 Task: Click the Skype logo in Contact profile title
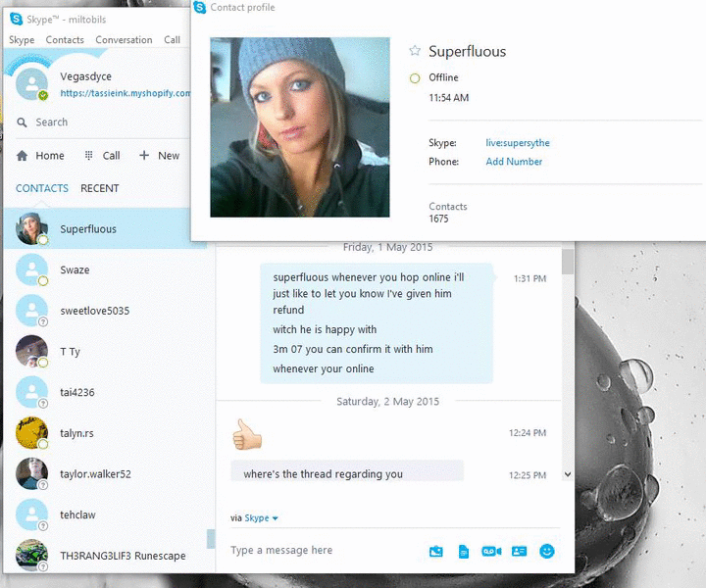[x=199, y=7]
